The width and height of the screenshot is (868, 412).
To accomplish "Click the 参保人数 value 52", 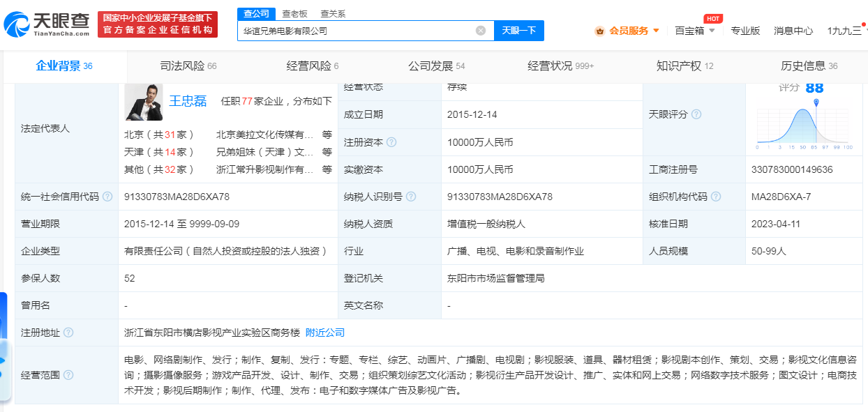I will pyautogui.click(x=130, y=278).
